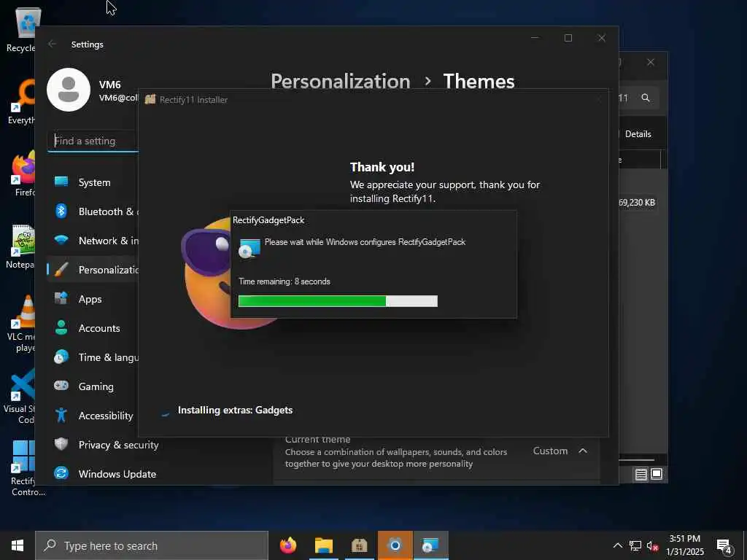Collapse the Current theme Custom chevron
Viewport: 747px width, 560px height.
click(x=583, y=451)
